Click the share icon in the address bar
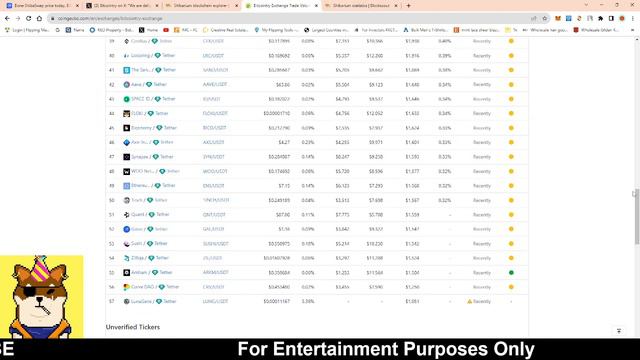This screenshot has height=360, width=640. [534, 18]
